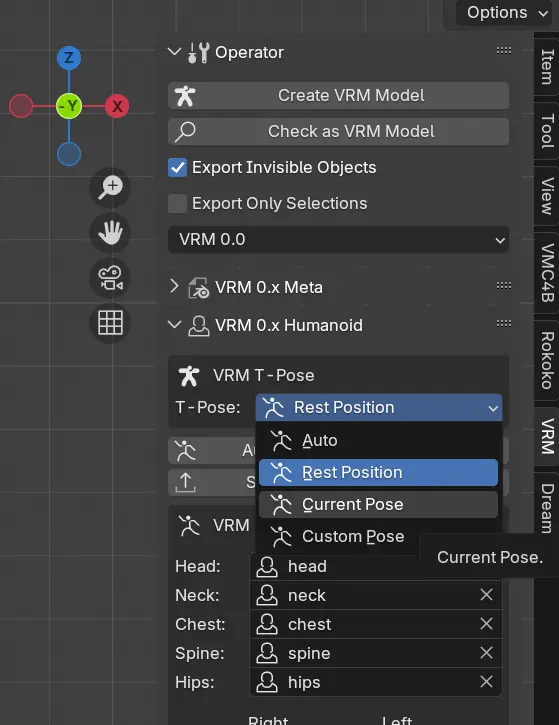
Task: Clear the neck bone assignment with X
Action: (486, 595)
